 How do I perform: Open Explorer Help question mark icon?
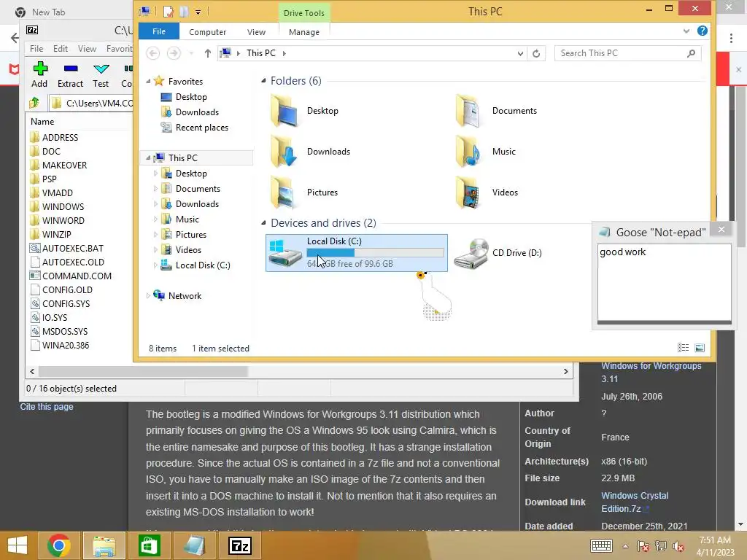703,31
